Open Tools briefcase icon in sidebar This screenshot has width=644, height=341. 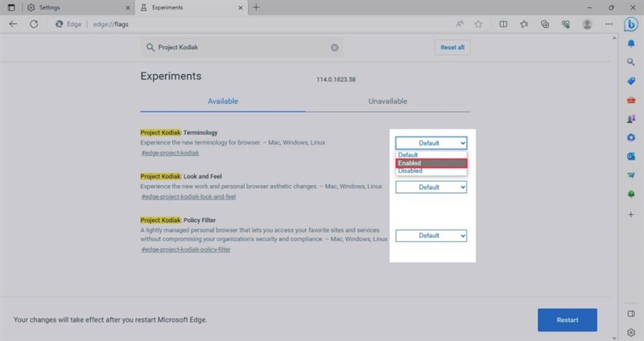[x=631, y=100]
